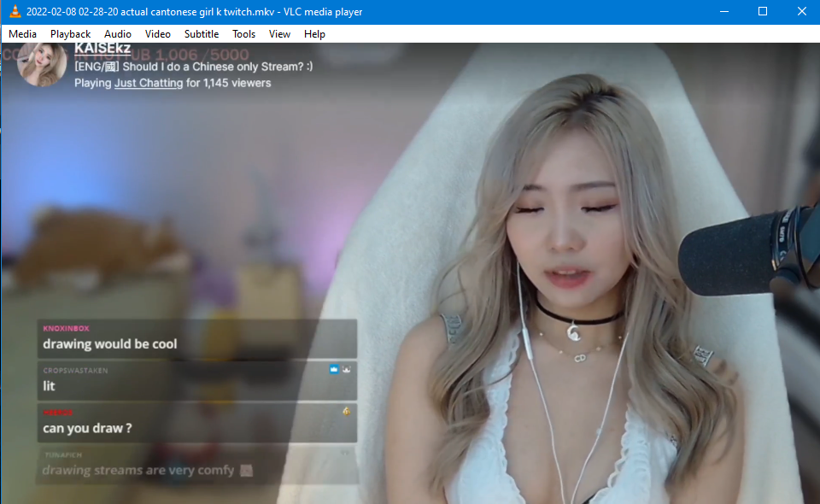Open the Audio menu

click(117, 34)
